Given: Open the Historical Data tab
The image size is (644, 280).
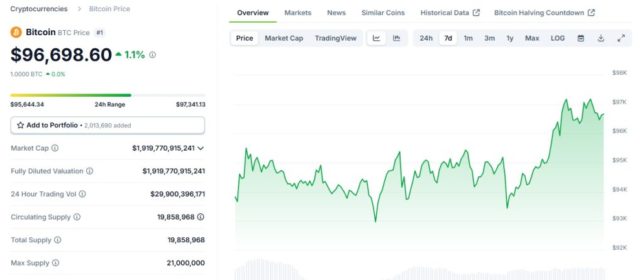Looking at the screenshot, I should pos(450,13).
